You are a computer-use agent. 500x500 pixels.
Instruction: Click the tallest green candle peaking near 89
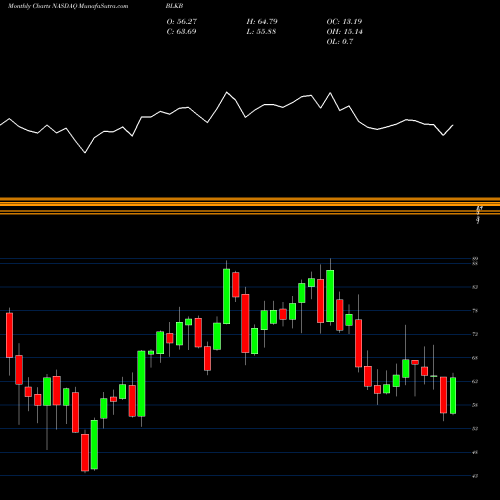tap(330, 296)
